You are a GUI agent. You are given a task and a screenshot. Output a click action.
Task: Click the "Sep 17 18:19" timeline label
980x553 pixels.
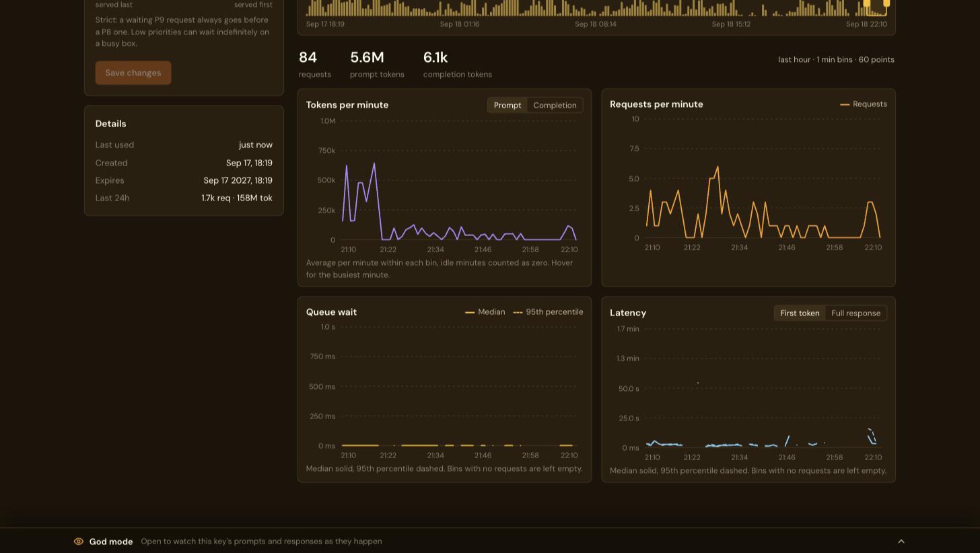pos(325,24)
